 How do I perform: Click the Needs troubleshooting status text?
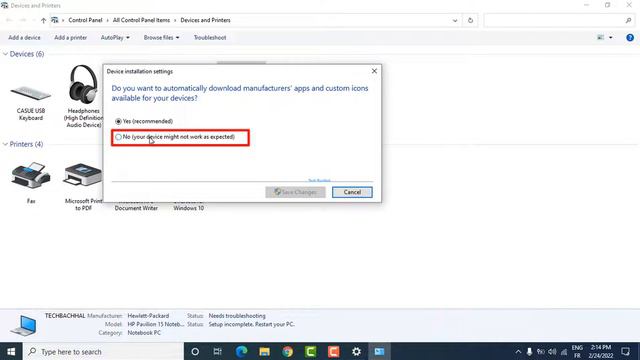237,316
